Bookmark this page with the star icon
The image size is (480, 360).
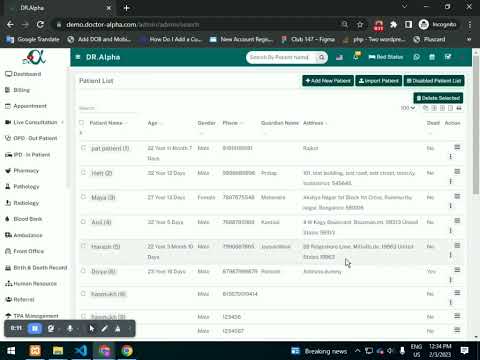(360, 24)
